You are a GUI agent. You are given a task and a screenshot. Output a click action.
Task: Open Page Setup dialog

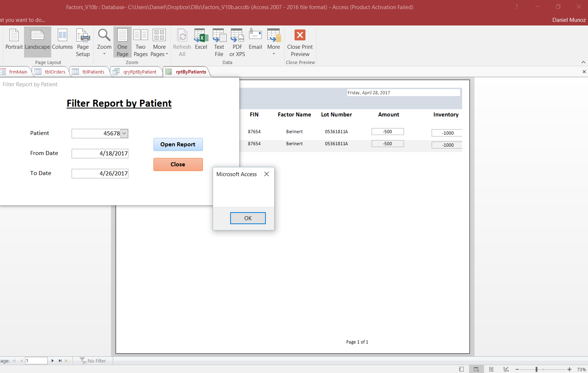click(83, 43)
